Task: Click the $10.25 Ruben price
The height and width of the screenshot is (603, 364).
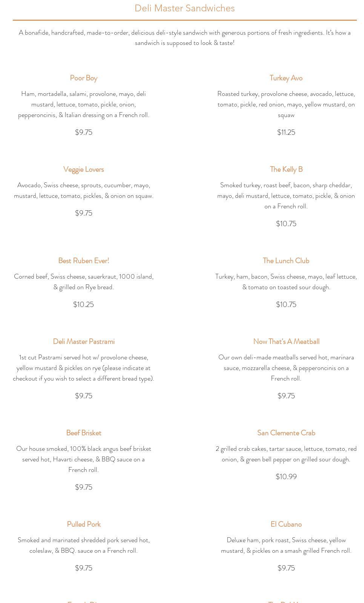Action: tap(84, 305)
